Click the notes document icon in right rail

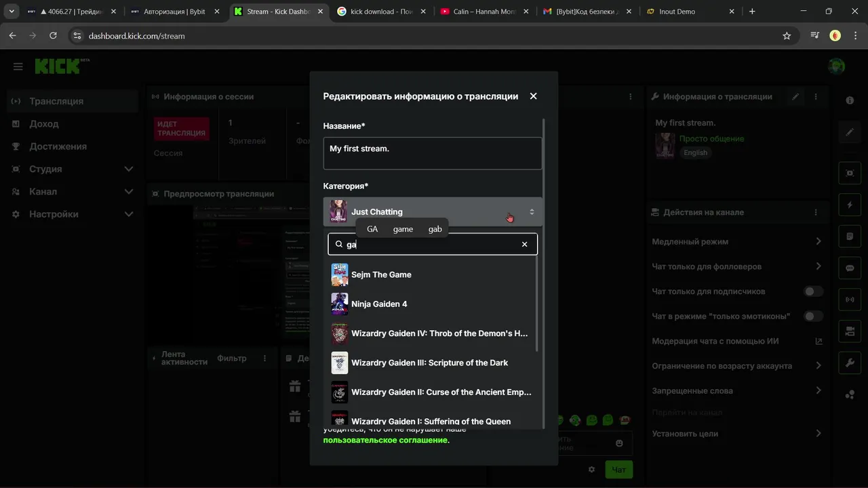coord(850,237)
